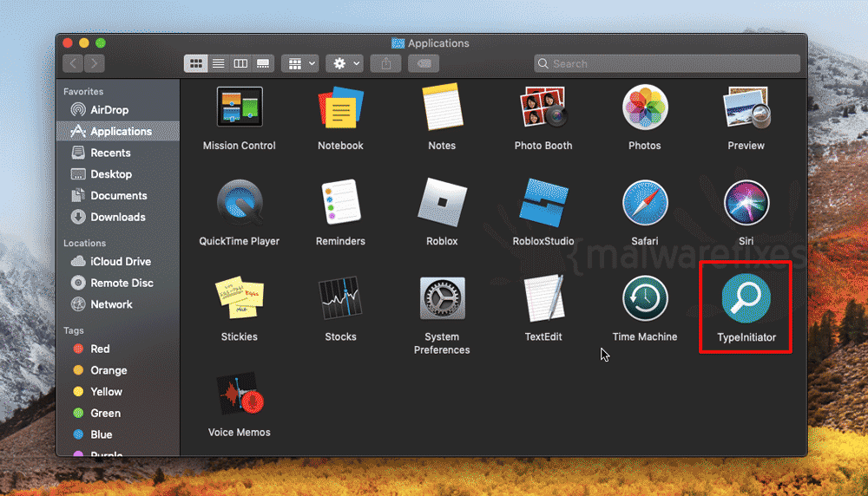Zoom the Finder window green button
The image size is (868, 496).
point(100,43)
